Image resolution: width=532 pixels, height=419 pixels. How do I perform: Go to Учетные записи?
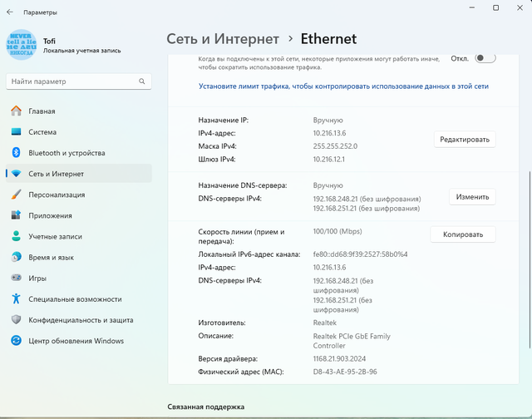(79, 236)
